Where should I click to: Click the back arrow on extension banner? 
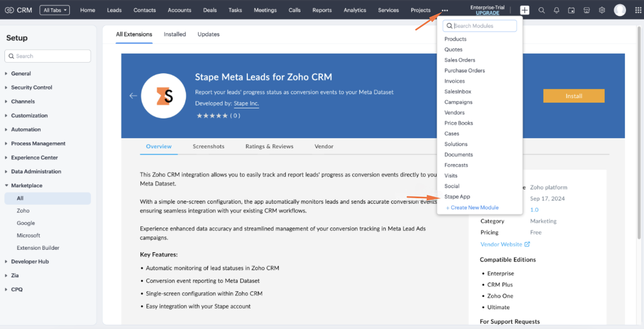[133, 95]
